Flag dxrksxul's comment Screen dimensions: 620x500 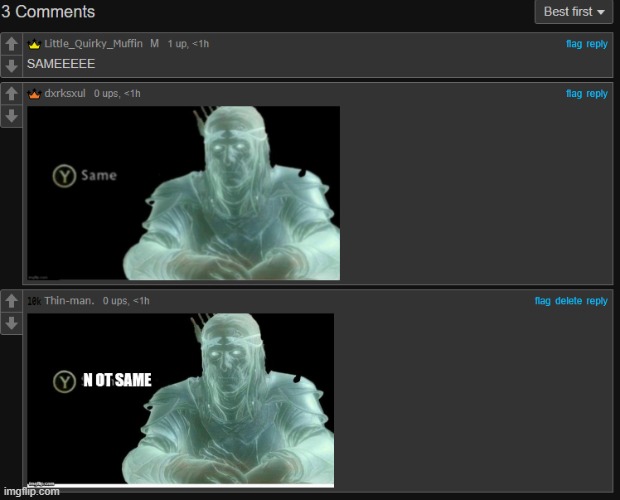tap(574, 94)
